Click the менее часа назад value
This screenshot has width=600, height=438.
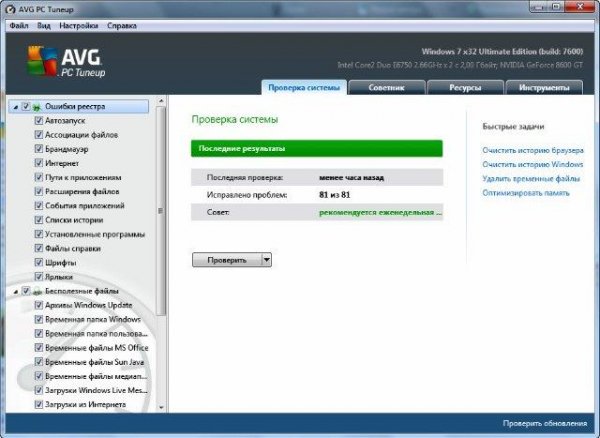(351, 177)
